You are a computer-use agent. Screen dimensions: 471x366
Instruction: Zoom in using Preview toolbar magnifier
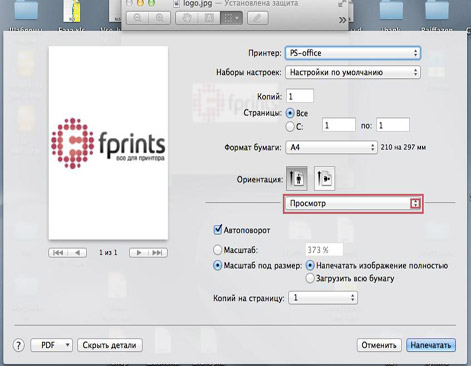(160, 18)
